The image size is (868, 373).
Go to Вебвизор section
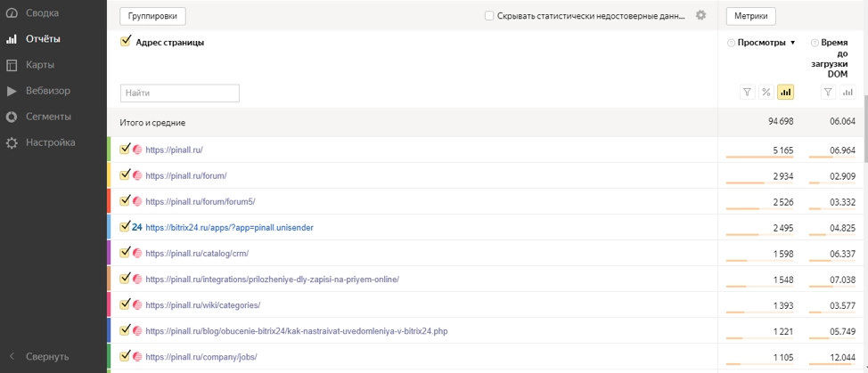pos(47,91)
